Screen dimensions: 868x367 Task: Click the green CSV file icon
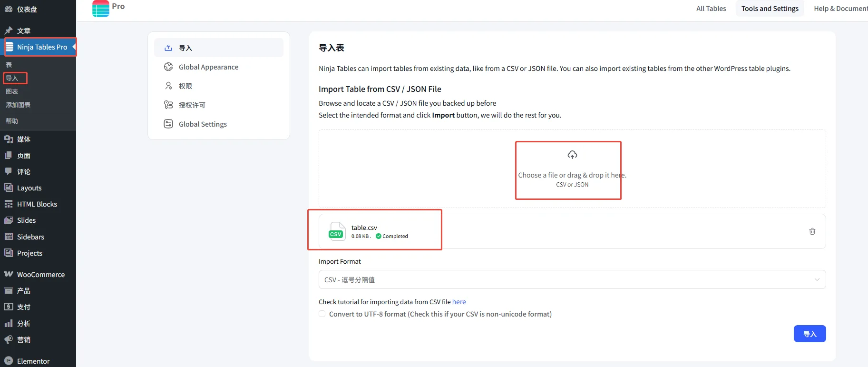tap(336, 231)
